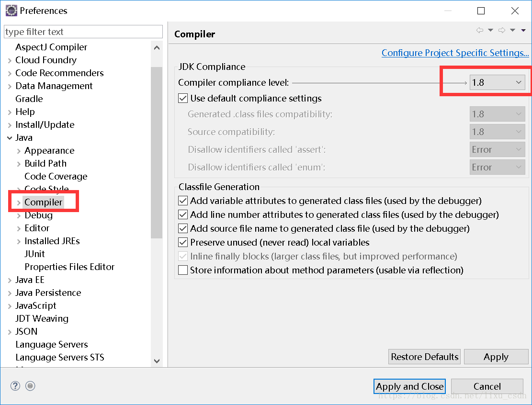
Task: Click the type filter text field
Action: 83,32
